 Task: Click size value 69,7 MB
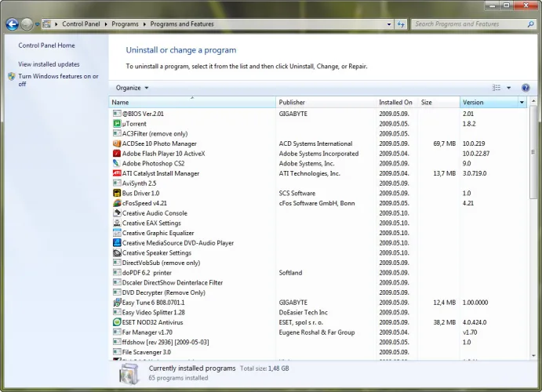coord(444,143)
